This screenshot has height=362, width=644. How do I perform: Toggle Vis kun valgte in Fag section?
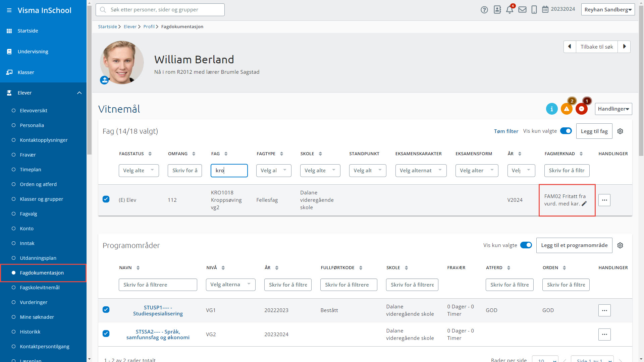click(566, 131)
